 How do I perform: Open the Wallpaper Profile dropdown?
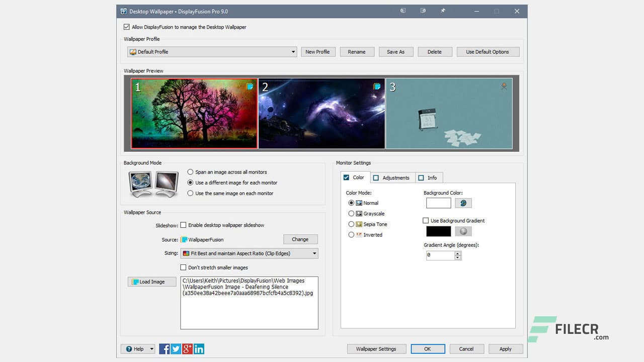tap(293, 51)
